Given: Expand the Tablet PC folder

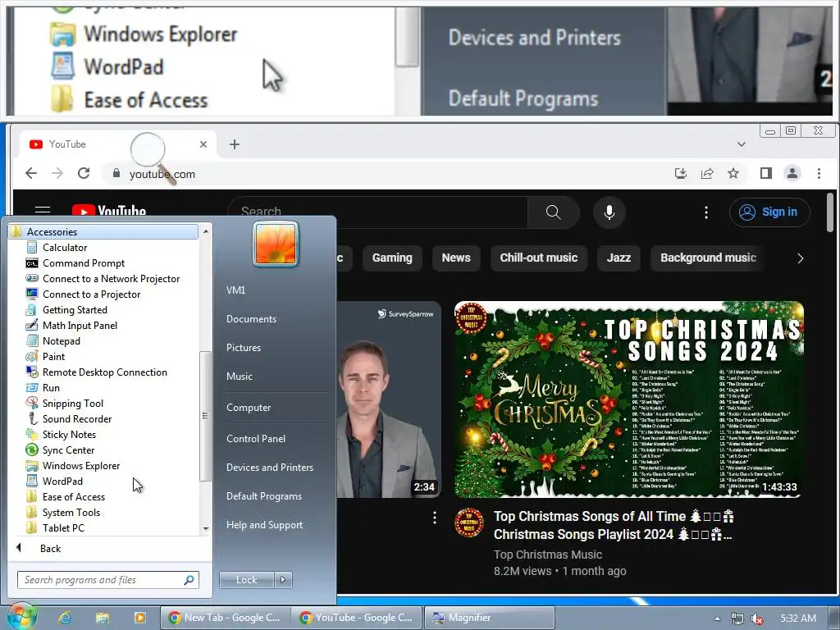Looking at the screenshot, I should coord(63,527).
